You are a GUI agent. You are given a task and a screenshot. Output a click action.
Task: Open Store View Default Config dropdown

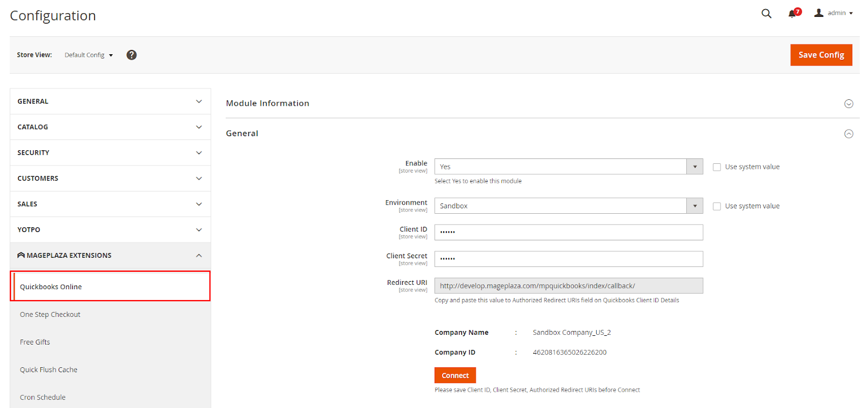pos(89,55)
